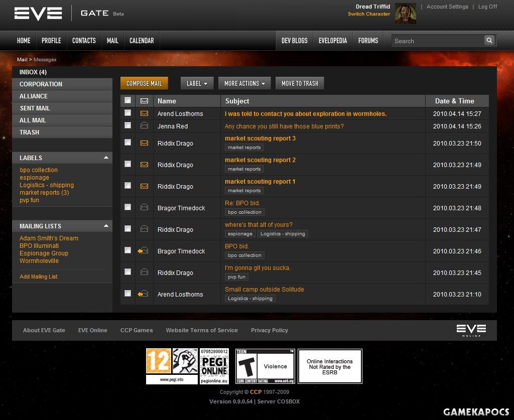Open BPO Illuminati mailing list
Screen dimensions: 514x420
tap(39, 246)
